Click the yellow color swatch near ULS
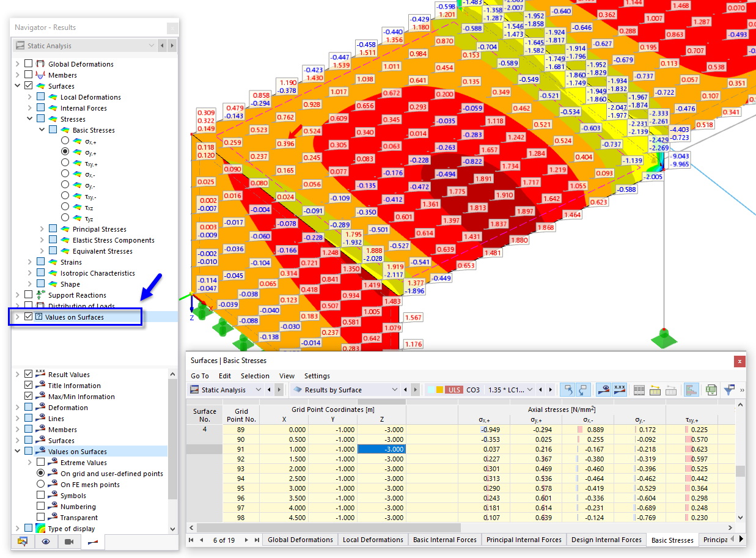The image size is (756, 558). pos(438,389)
